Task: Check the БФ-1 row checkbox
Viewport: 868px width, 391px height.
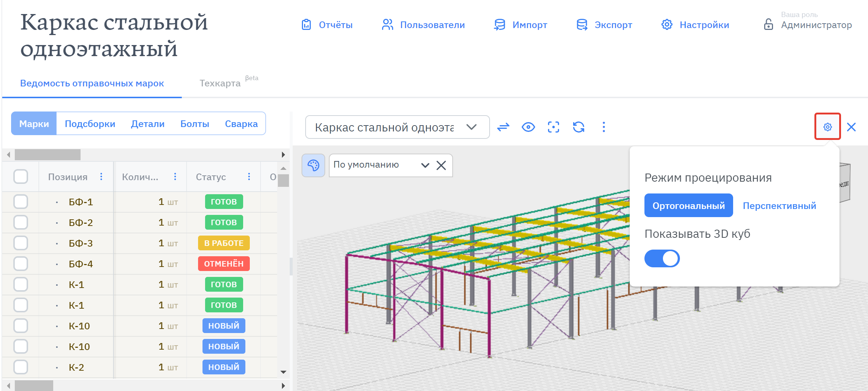Action: 21,202
